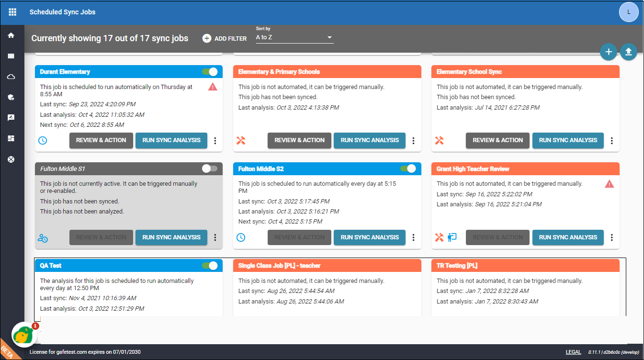Open more options menu for Fulton Middle S1

tap(215, 237)
